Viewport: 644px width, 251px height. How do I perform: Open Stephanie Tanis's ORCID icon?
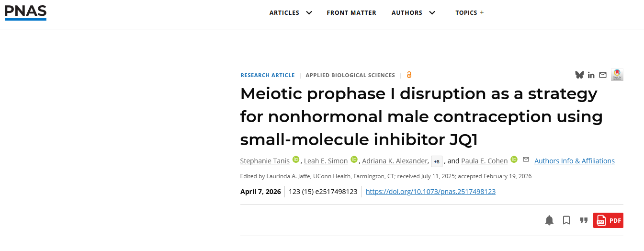point(296,160)
